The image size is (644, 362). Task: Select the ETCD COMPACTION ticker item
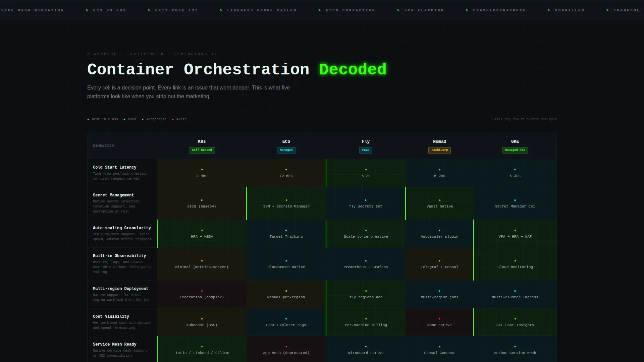(346, 10)
